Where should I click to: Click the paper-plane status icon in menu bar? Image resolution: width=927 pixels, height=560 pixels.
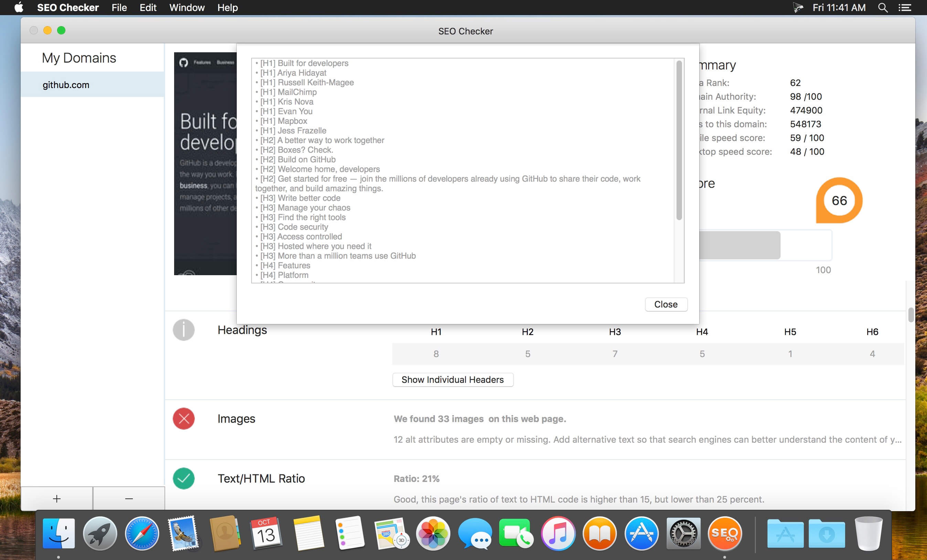tap(798, 8)
